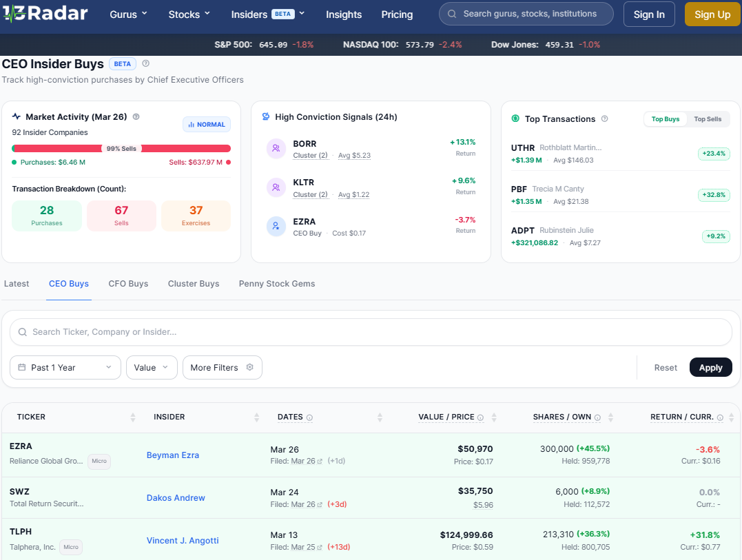Click the Search Ticker, Company or Insider field

coord(371,332)
